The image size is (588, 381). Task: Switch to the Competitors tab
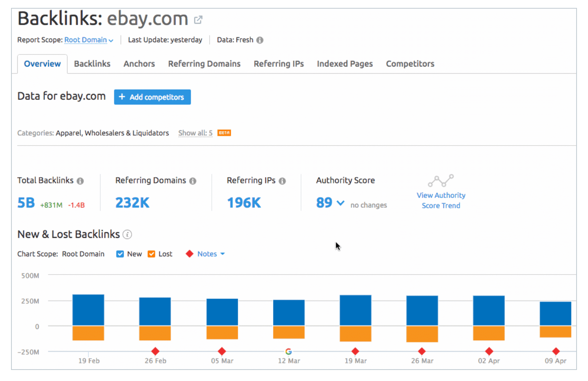coord(410,64)
